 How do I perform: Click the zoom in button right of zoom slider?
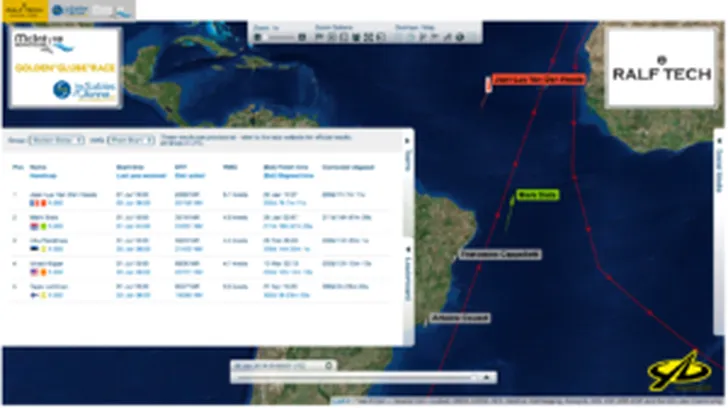303,37
